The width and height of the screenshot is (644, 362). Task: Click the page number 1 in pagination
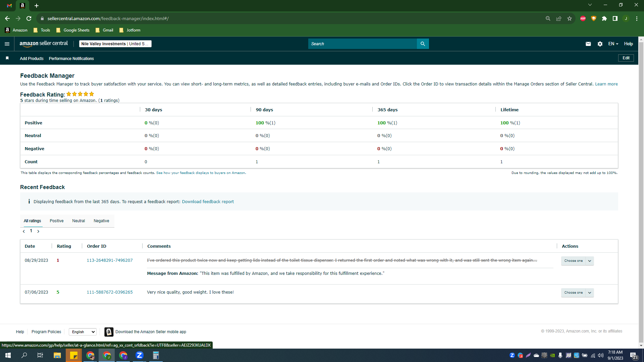click(31, 231)
